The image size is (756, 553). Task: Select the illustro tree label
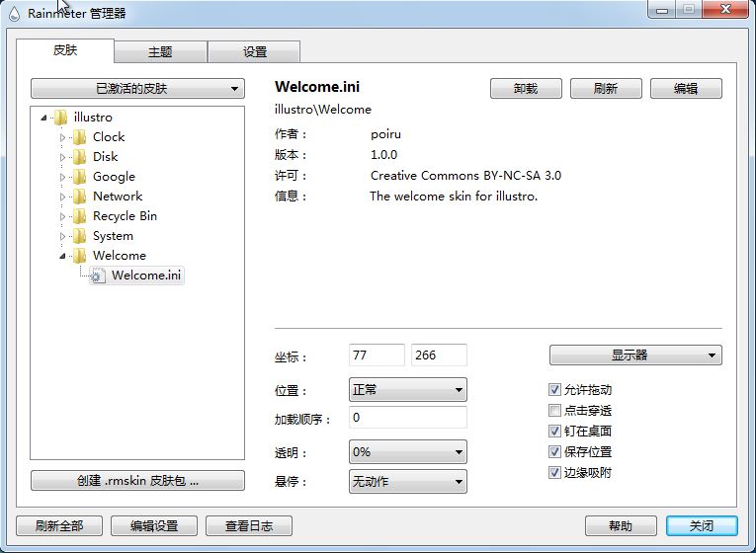coord(93,118)
